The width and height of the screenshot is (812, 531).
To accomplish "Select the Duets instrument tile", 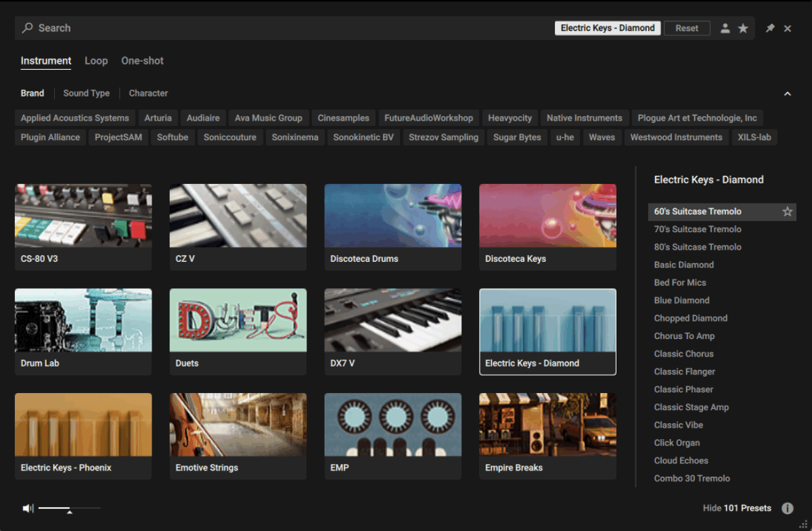I will tap(238, 332).
